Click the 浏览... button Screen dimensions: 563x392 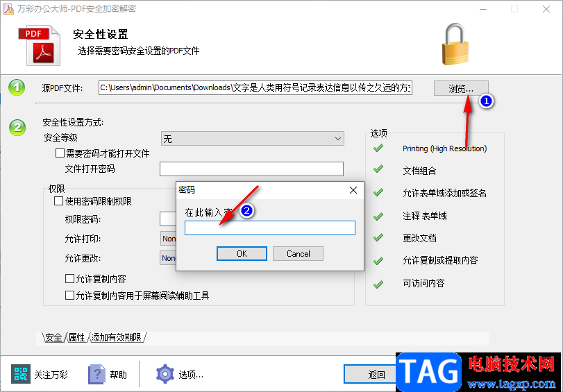pos(461,88)
